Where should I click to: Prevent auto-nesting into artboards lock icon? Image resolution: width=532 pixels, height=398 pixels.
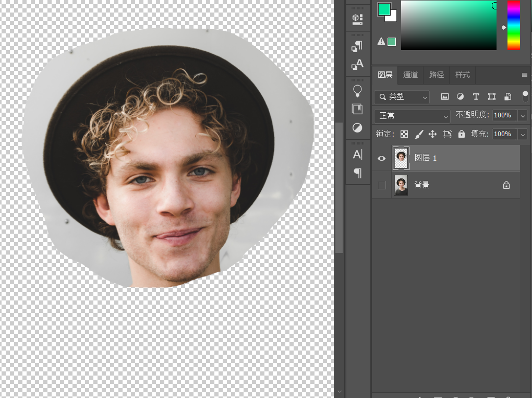pos(447,134)
